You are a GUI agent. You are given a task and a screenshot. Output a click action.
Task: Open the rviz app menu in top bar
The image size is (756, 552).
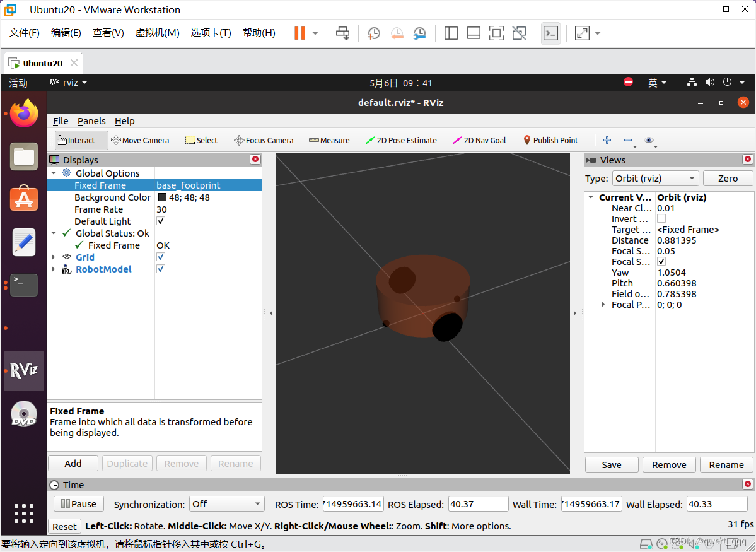tap(69, 83)
